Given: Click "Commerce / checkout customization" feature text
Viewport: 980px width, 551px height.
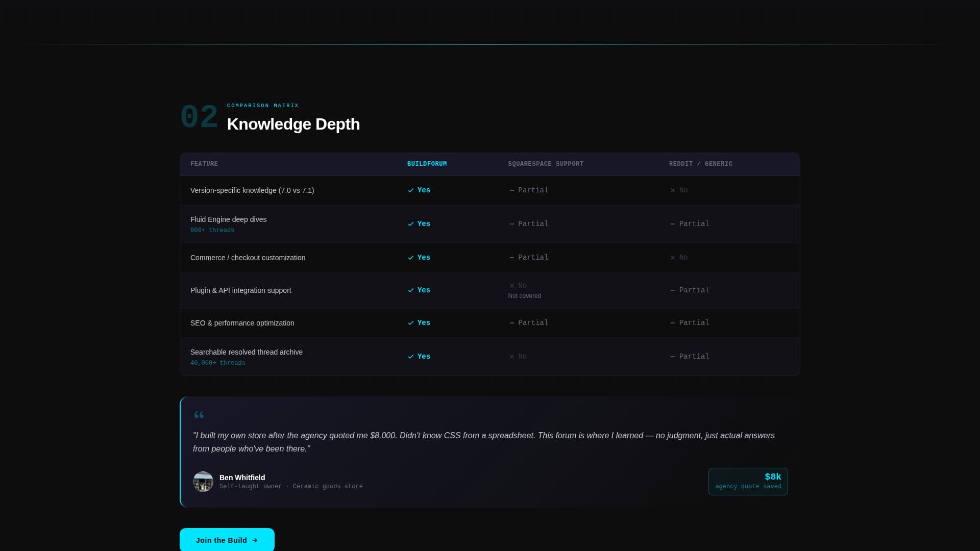Looking at the screenshot, I should [x=248, y=258].
